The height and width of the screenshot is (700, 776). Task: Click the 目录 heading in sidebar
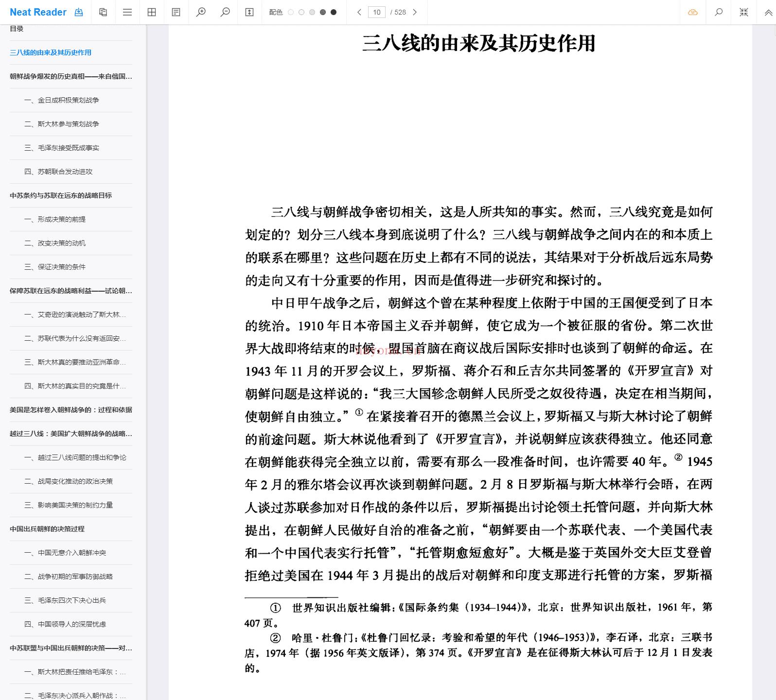17,29
